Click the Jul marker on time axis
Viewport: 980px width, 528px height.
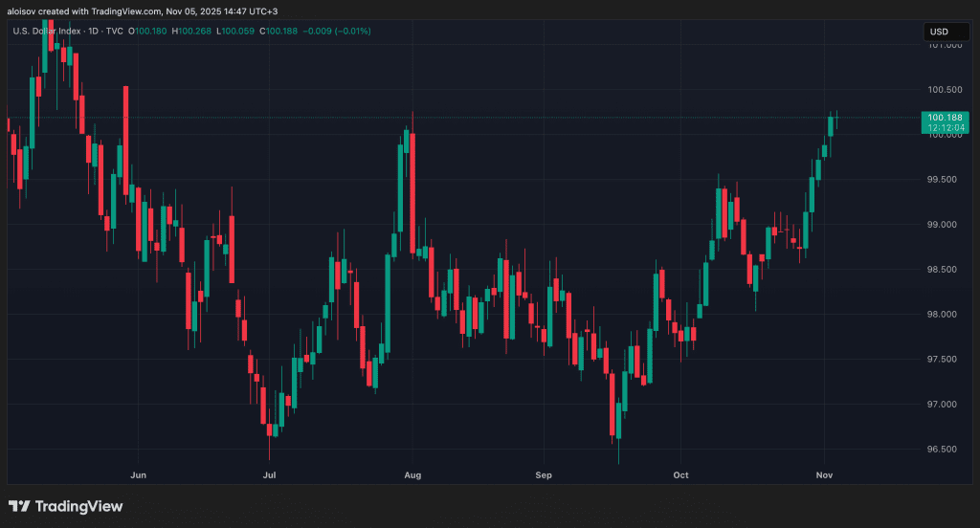(x=269, y=474)
